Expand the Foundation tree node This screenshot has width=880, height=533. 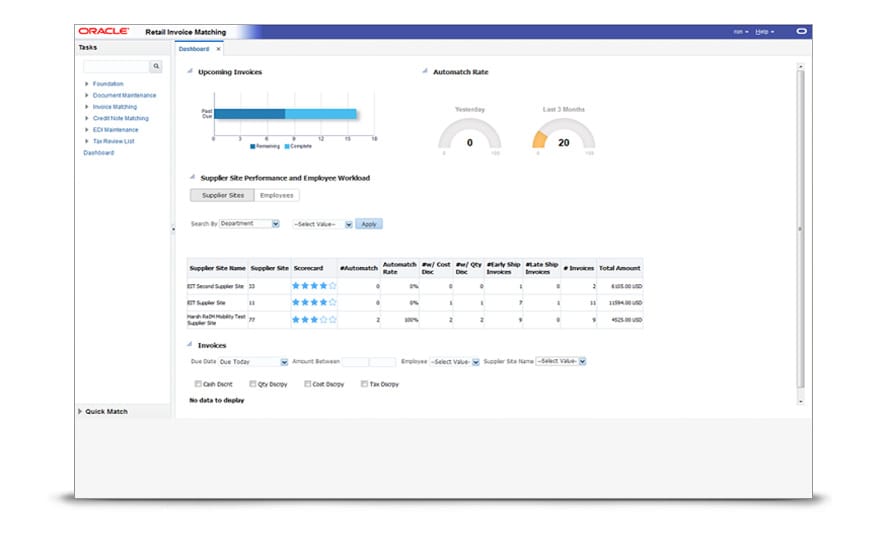86,84
